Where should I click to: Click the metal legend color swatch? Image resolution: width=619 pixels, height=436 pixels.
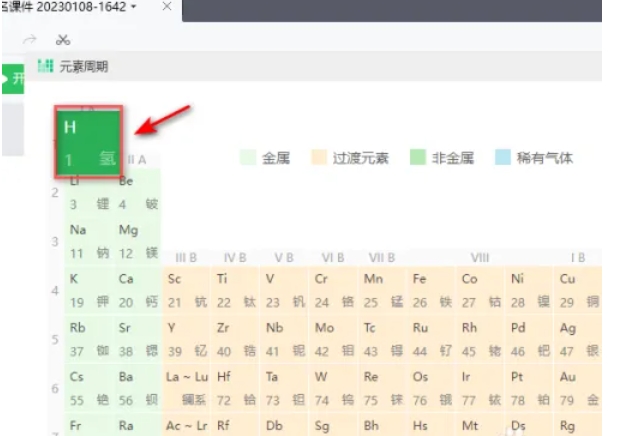click(x=249, y=158)
